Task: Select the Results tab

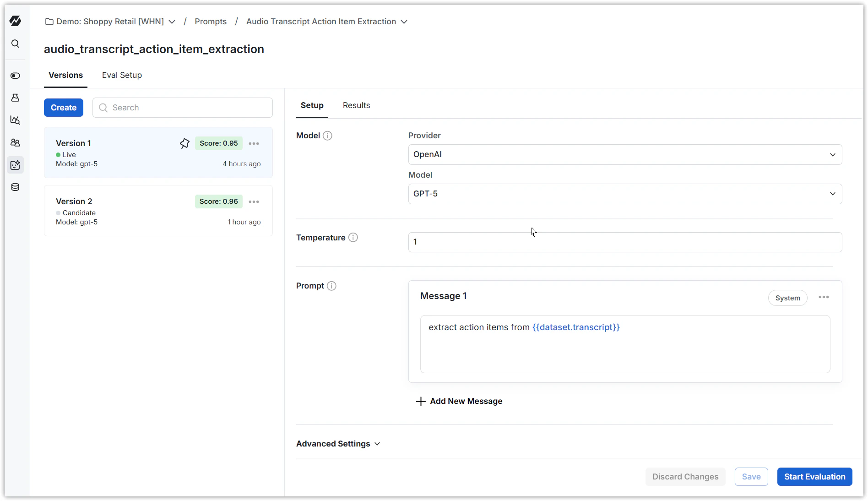Action: tap(356, 105)
